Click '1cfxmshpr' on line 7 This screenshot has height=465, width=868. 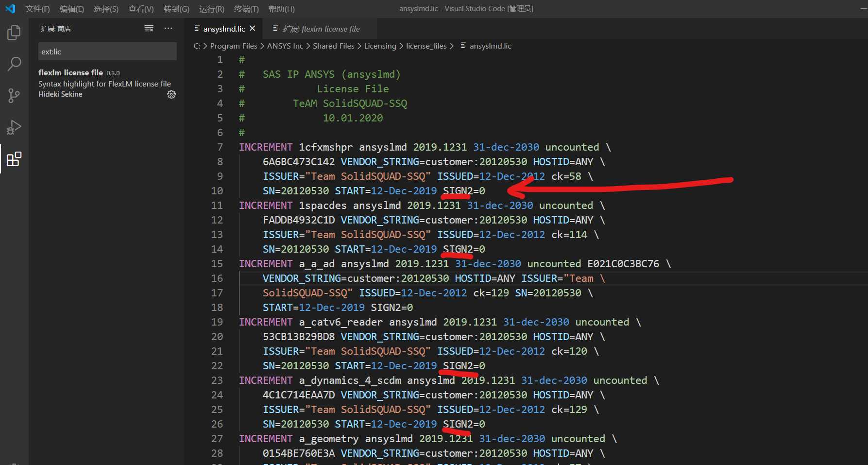click(326, 147)
